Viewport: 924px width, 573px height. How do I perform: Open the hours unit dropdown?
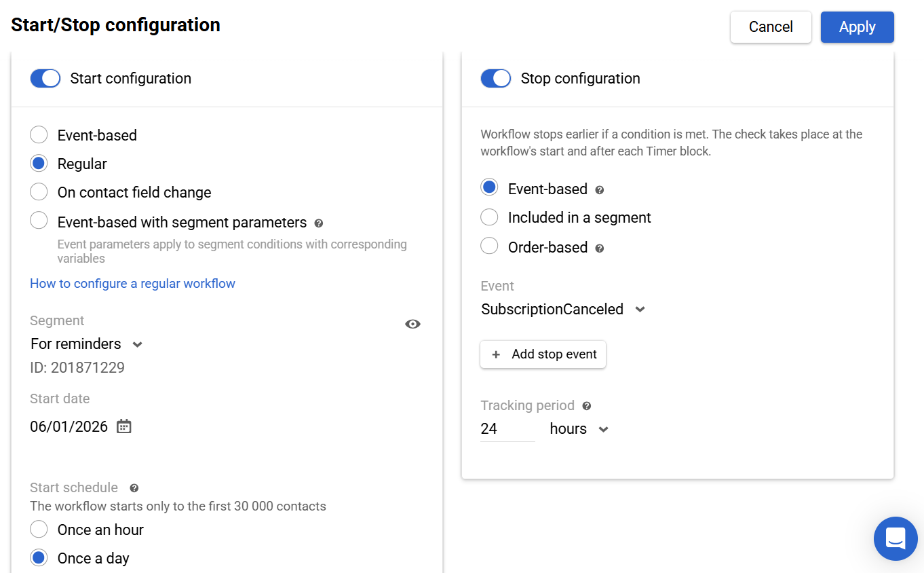coord(603,429)
